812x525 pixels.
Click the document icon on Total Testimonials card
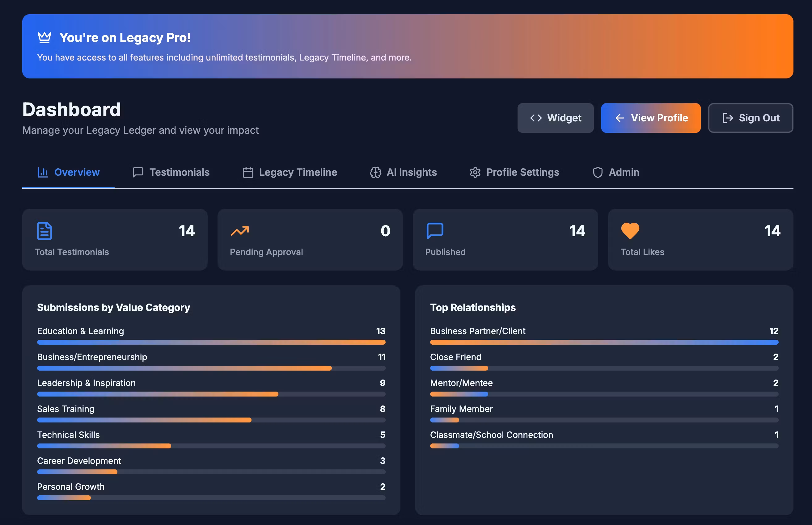click(x=44, y=231)
